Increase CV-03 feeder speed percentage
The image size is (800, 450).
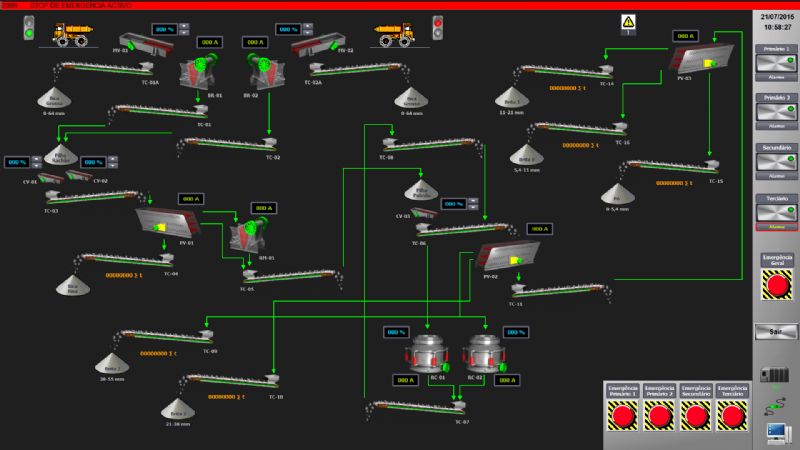point(474,200)
